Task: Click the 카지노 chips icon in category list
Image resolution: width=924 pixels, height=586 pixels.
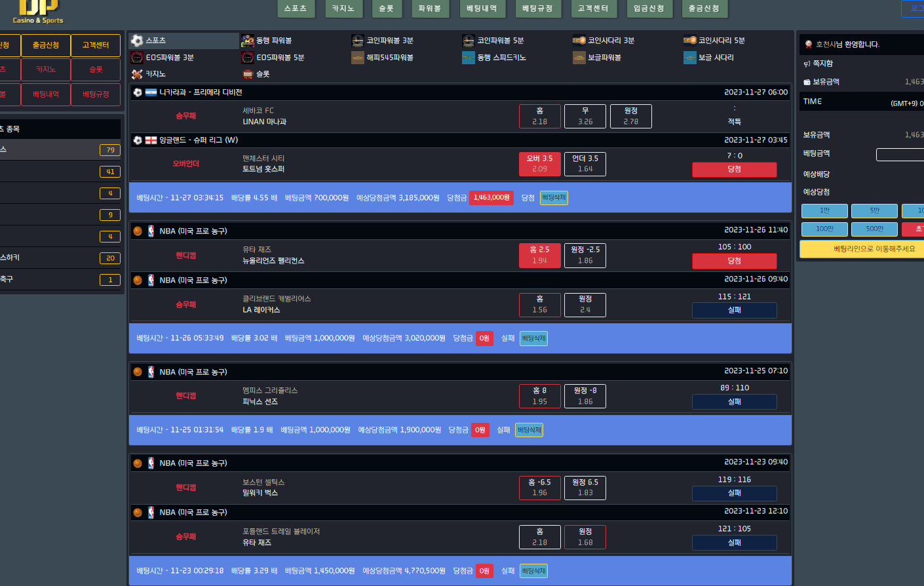Action: click(137, 74)
